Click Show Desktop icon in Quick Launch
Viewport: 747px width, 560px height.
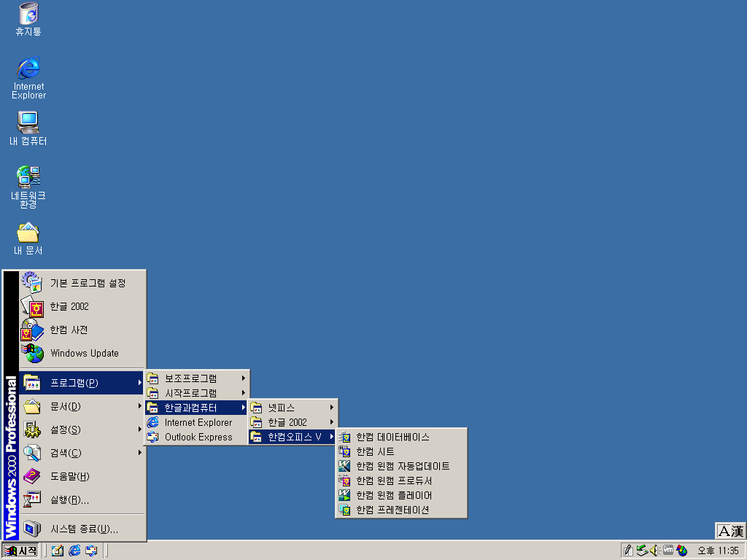[58, 551]
